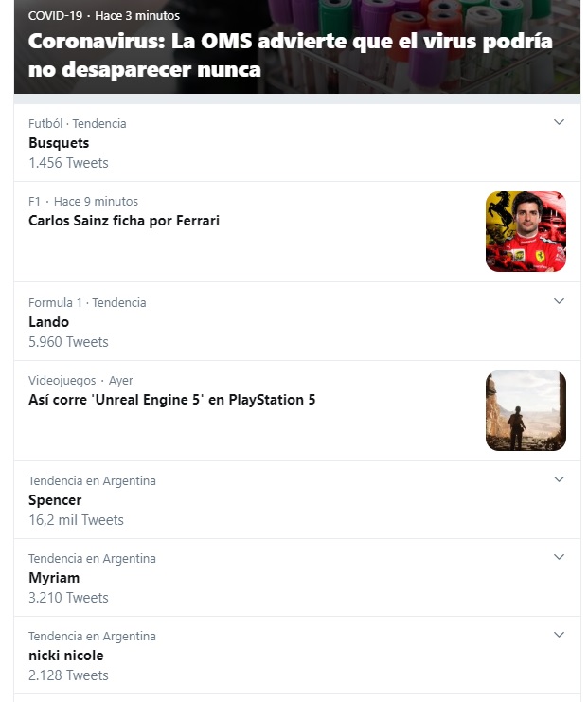Open the Busquets trending topic

click(x=59, y=143)
